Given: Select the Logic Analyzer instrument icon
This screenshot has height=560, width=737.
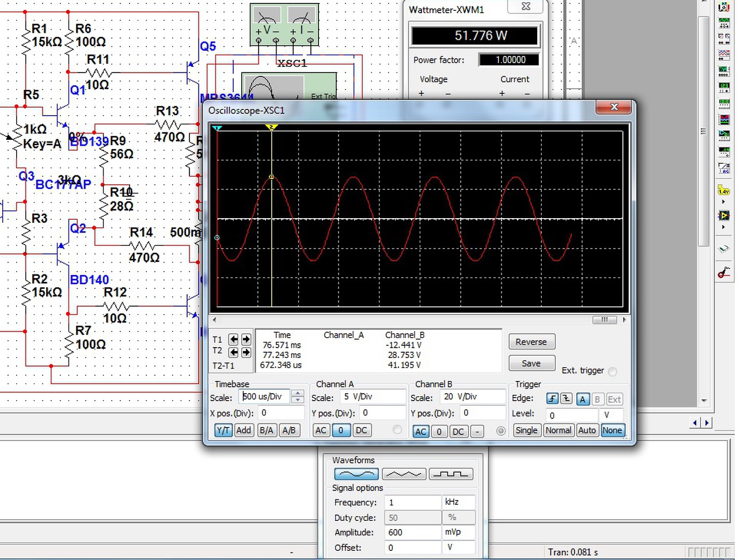Looking at the screenshot, I should click(x=724, y=120).
